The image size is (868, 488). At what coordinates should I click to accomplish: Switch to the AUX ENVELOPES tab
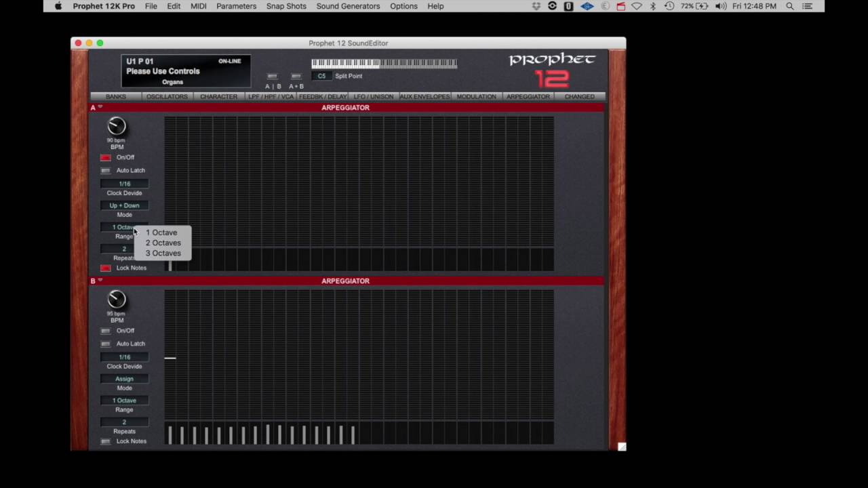(425, 96)
